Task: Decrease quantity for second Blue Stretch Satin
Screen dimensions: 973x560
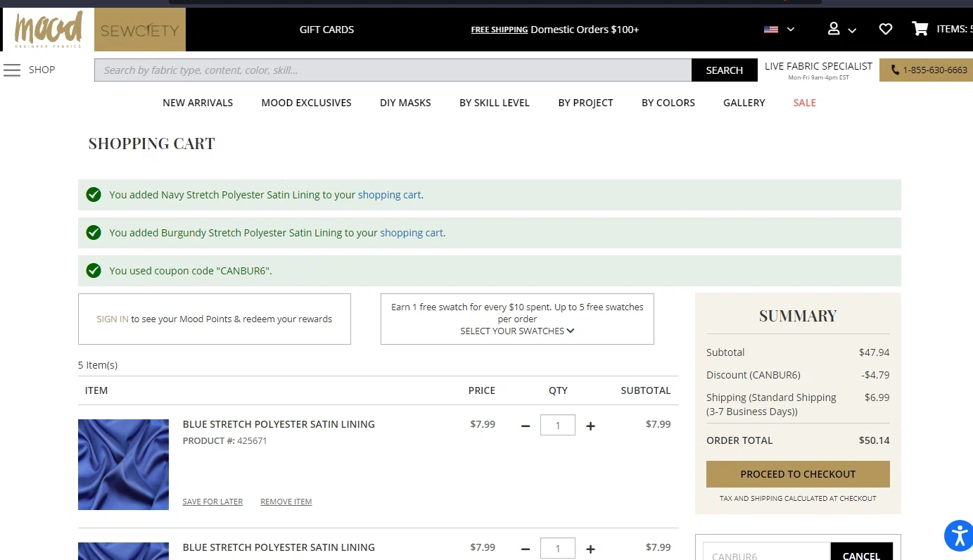Action: (526, 549)
